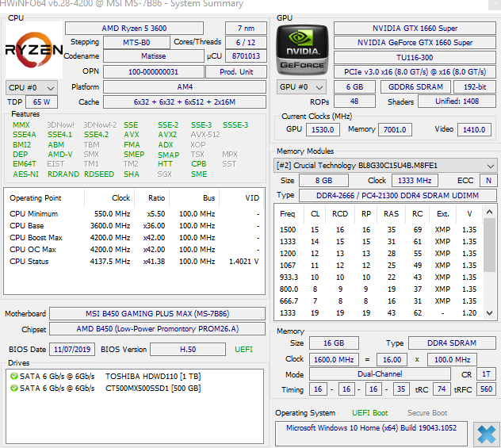
Task: Click the NVIDIA GeForce GTX 1660 Super field
Action: 415,43
